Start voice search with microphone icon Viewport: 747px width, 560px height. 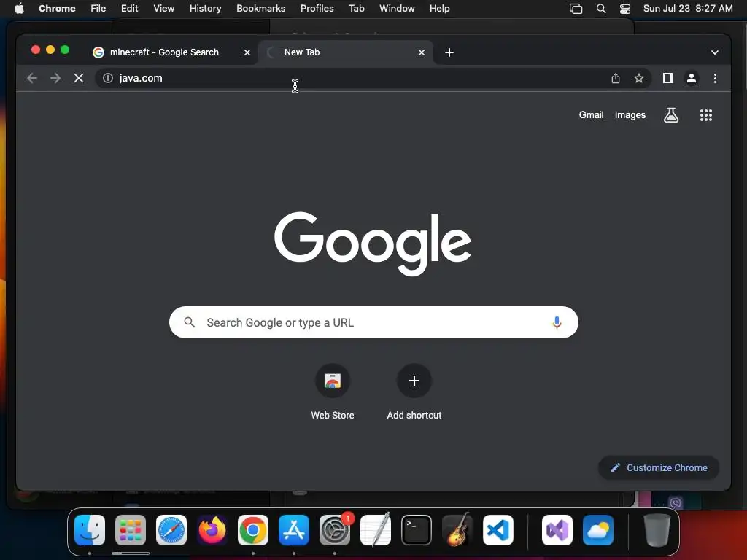click(x=557, y=322)
